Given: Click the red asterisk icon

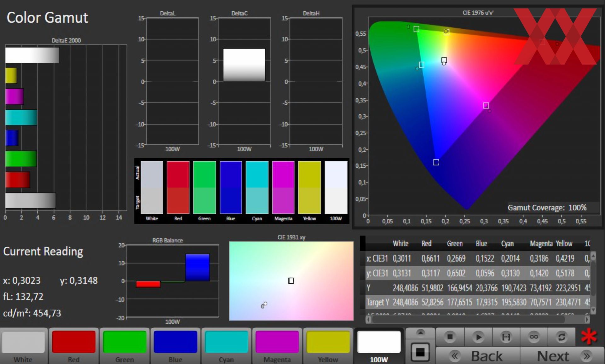Looking at the screenshot, I should [589, 337].
